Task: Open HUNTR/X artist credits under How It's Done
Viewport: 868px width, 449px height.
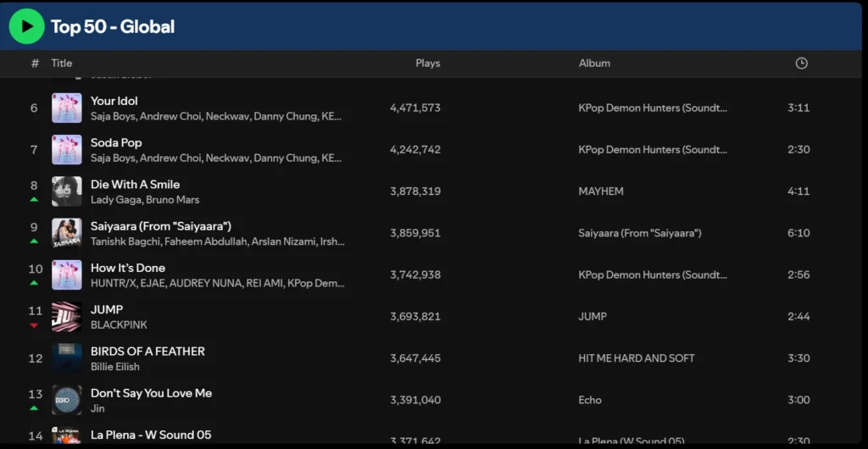Action: coord(218,284)
